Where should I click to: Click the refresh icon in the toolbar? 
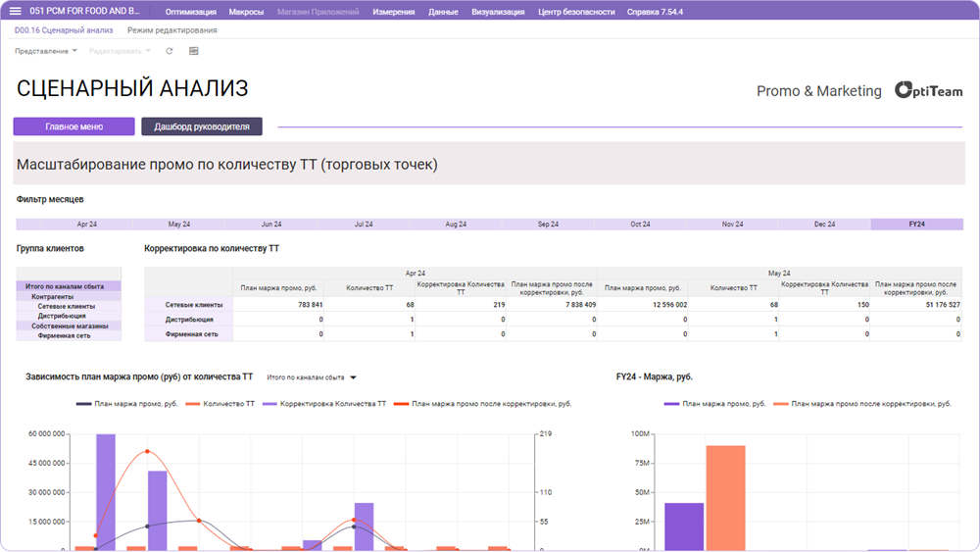coord(170,51)
